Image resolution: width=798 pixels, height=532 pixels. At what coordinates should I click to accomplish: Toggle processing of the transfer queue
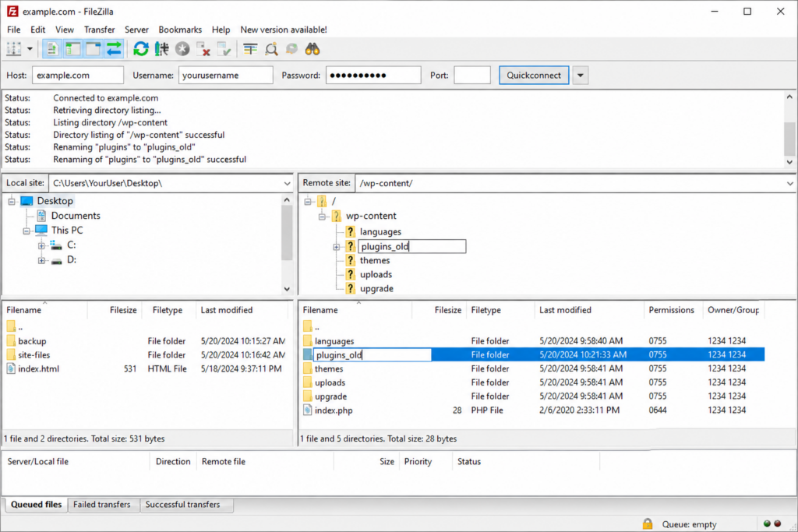pos(162,49)
